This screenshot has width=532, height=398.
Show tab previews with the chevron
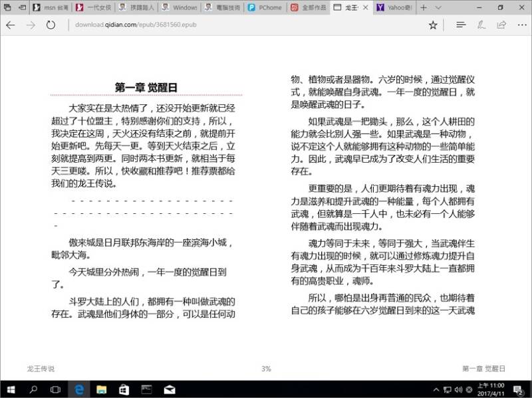438,7
